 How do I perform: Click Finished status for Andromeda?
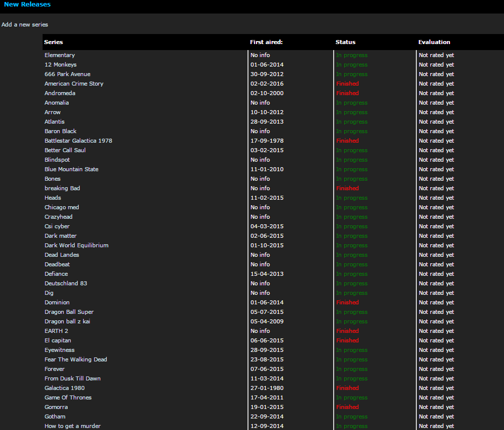click(x=348, y=93)
